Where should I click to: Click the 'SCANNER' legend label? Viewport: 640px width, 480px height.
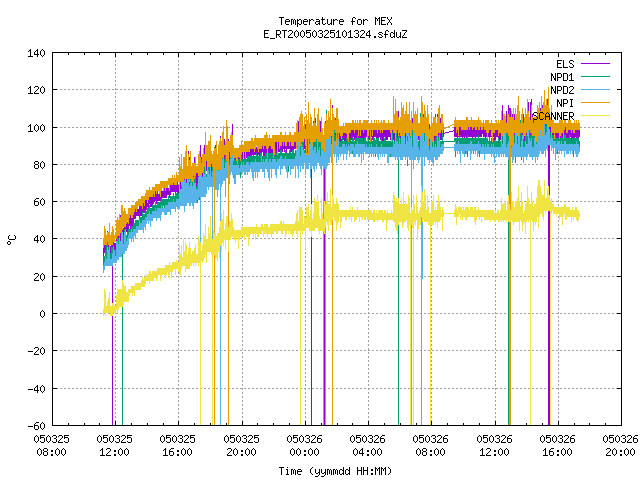point(553,116)
